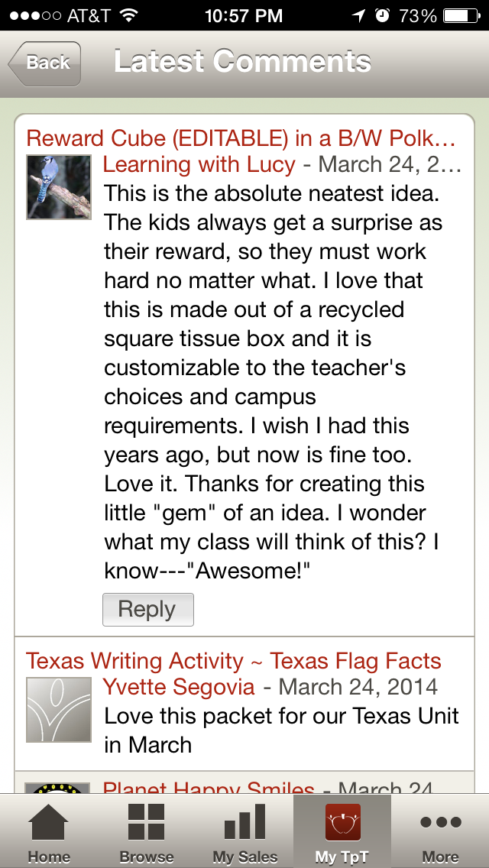This screenshot has height=868, width=489.
Task: Open My Sales bar chart icon
Action: [244, 824]
